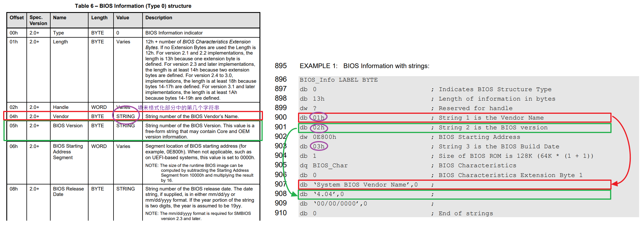Image resolution: width=644 pixels, height=233 pixels.
Task: Click comment "Reserved for handle"
Action: tap(476, 108)
